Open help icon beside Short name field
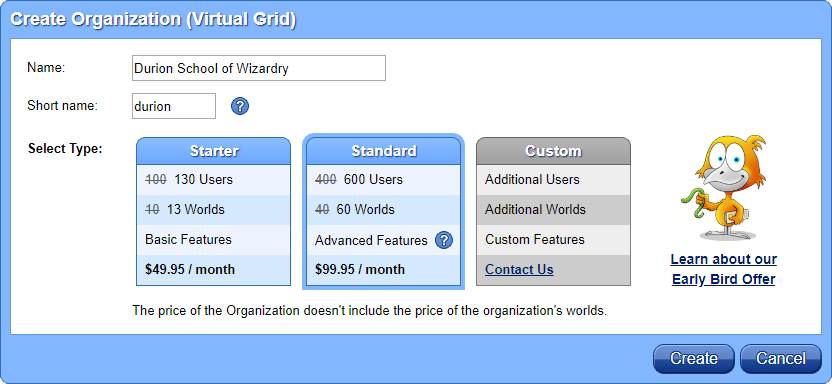The width and height of the screenshot is (832, 384). 240,106
